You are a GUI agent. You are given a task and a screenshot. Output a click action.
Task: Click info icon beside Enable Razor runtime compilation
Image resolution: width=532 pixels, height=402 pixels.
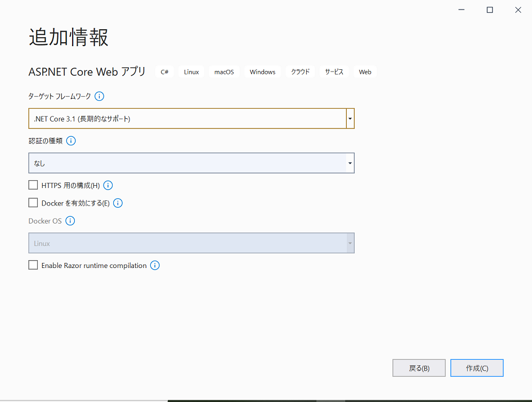(155, 265)
